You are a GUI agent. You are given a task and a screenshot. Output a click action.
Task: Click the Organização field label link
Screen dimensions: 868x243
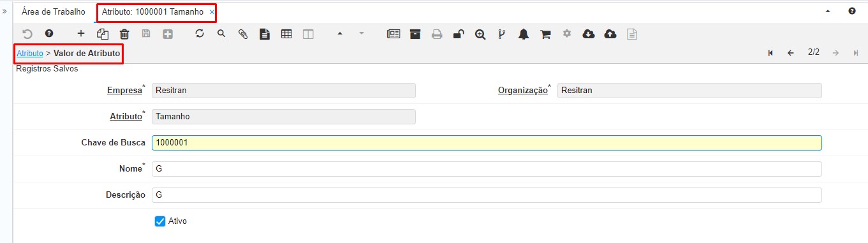coord(523,91)
